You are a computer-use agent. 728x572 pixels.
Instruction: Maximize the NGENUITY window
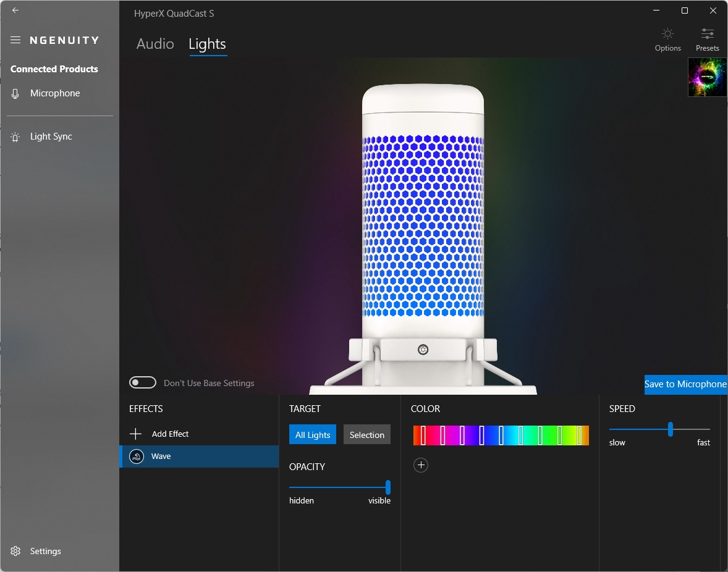(x=684, y=11)
